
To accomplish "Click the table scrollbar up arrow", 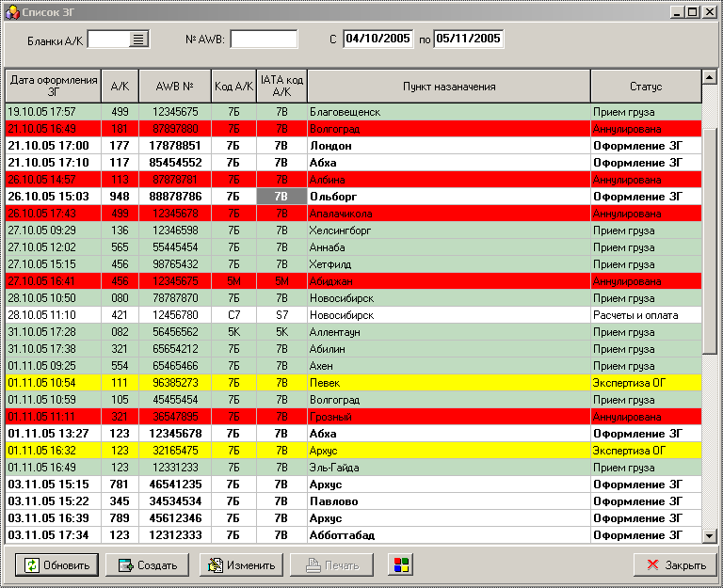I will point(709,77).
